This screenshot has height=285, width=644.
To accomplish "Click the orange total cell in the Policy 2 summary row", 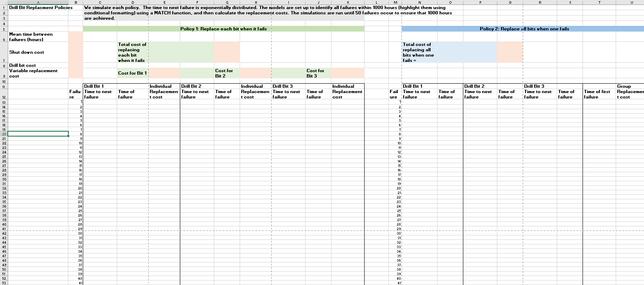I will [x=510, y=52].
